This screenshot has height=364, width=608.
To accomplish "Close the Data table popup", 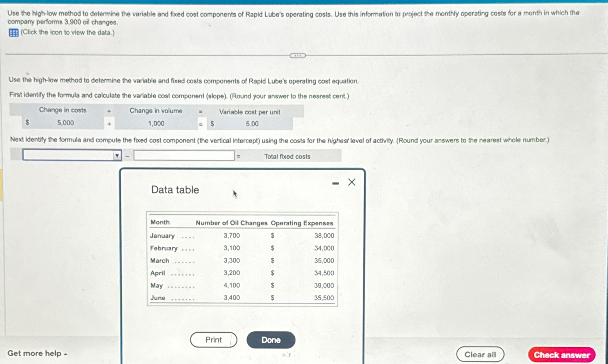I will point(351,182).
